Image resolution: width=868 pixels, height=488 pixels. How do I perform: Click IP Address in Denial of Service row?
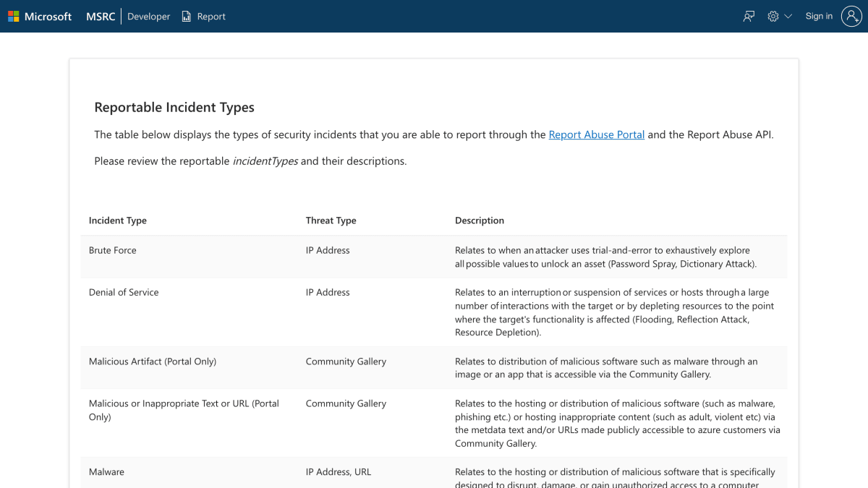pyautogui.click(x=328, y=292)
